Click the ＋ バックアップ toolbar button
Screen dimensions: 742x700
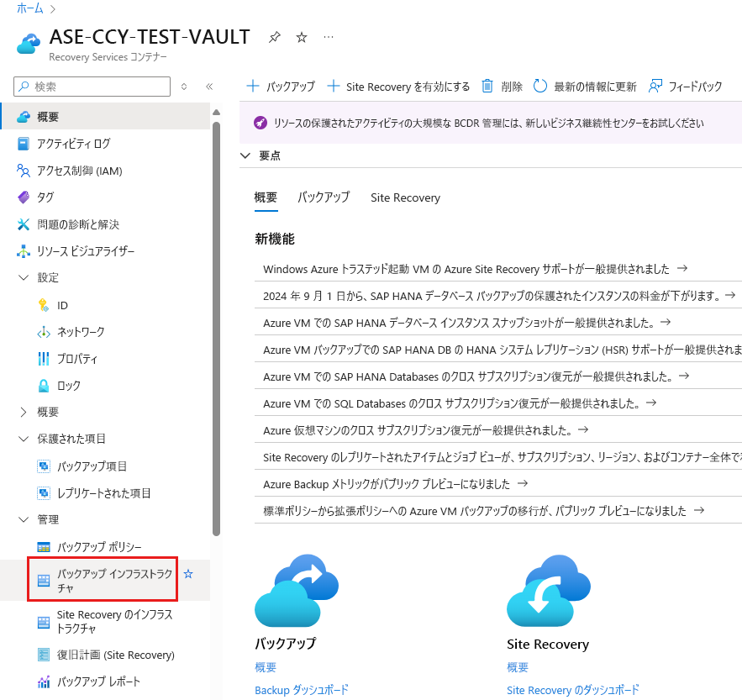pos(281,87)
